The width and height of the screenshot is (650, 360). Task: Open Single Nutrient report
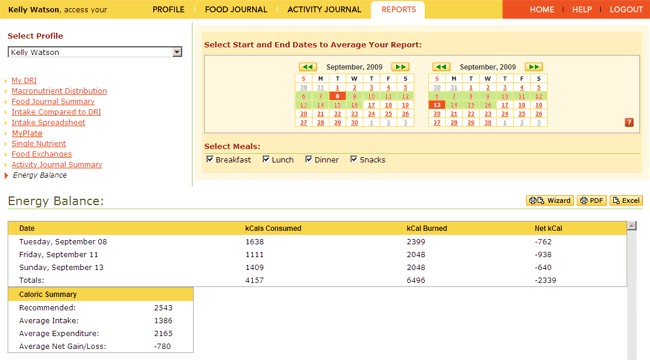(39, 144)
